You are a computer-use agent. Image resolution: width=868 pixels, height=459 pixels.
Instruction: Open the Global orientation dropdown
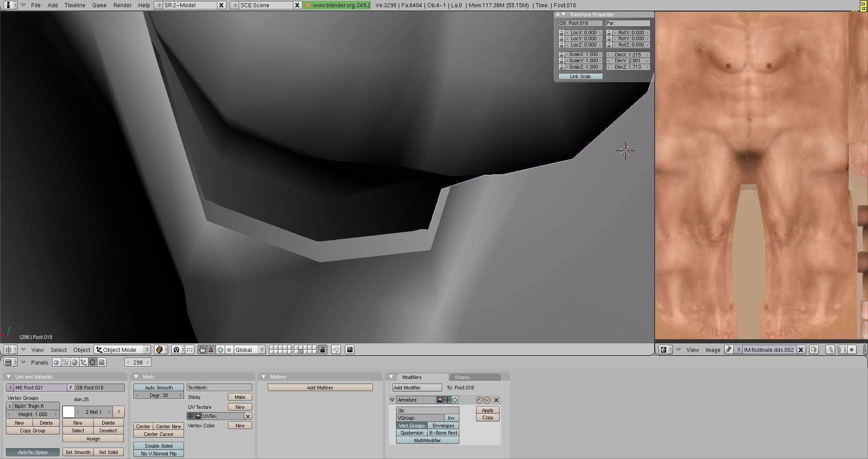(249, 350)
